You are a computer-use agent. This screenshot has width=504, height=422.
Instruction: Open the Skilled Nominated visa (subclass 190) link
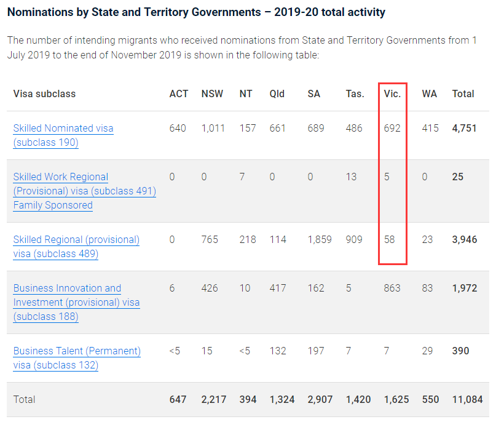pos(63,129)
